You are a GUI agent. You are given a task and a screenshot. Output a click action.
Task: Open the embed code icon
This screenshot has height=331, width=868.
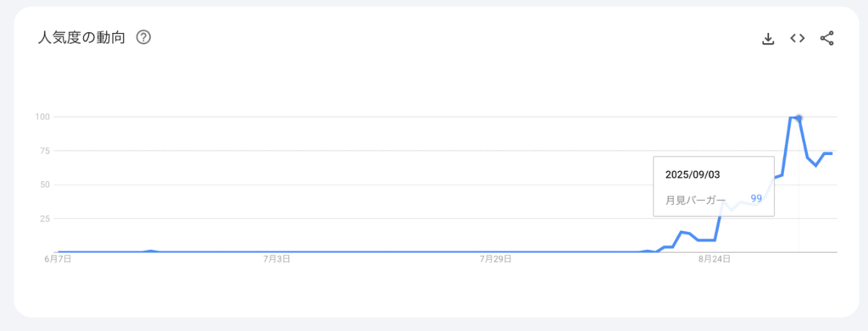click(797, 38)
